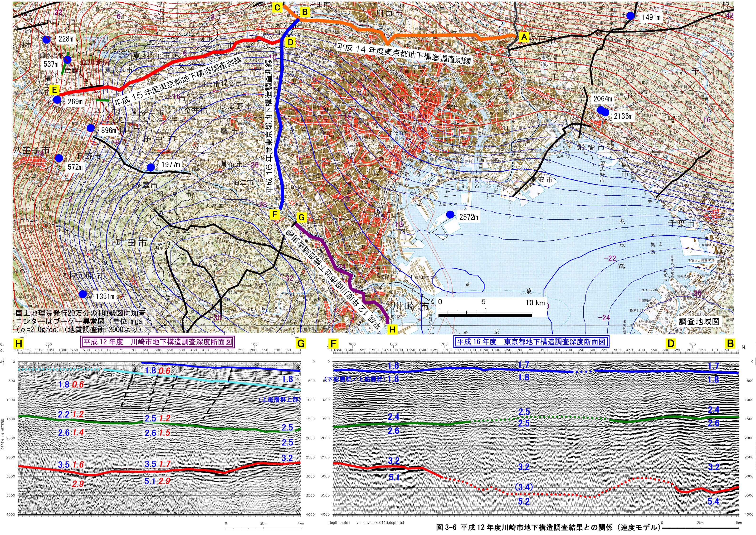Click the yellow G marker on the map

point(301,217)
